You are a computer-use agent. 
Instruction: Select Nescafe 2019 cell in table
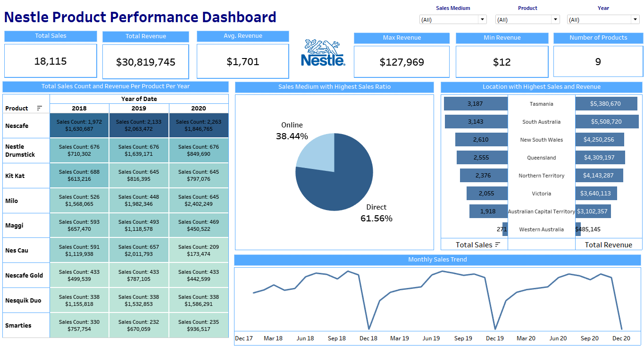[139, 126]
